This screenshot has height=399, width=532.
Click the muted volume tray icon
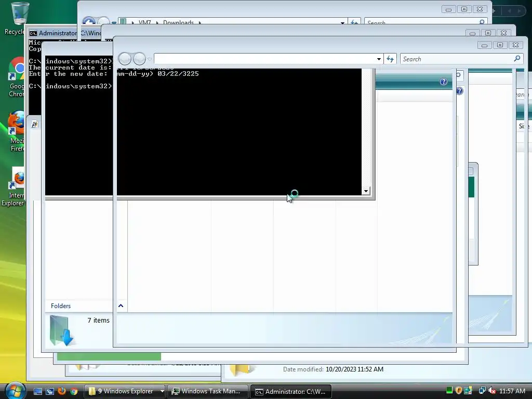pyautogui.click(x=492, y=391)
